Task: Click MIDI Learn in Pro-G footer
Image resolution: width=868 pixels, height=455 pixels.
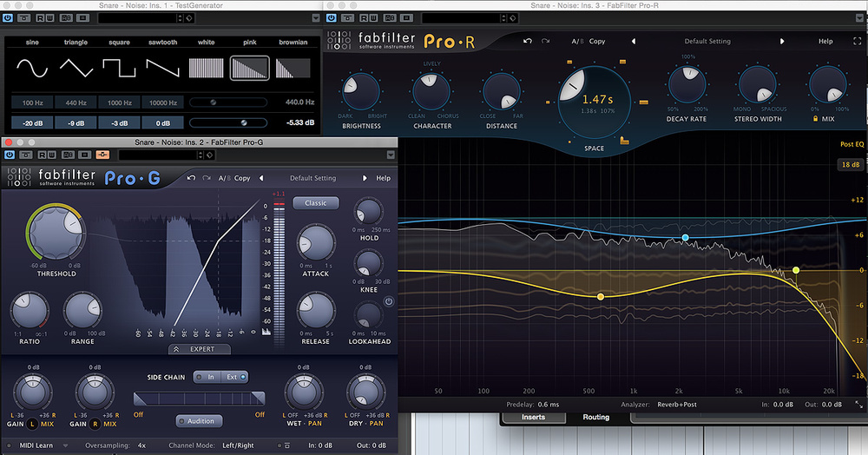Action: point(36,445)
